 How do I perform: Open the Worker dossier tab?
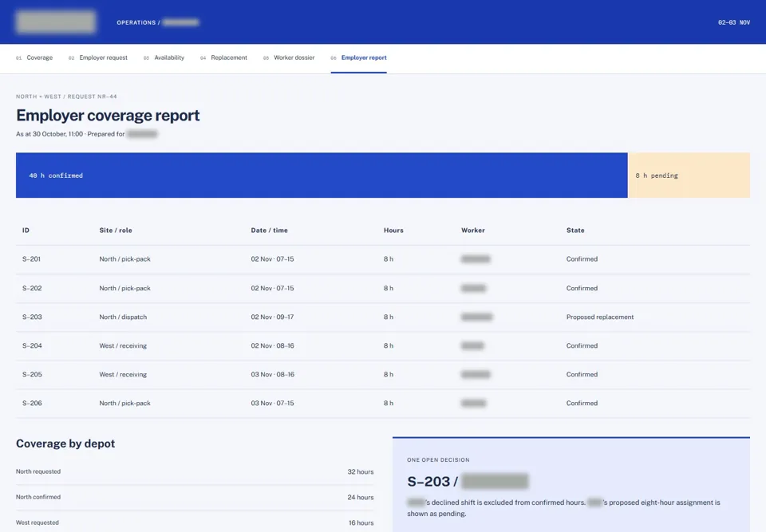click(x=289, y=57)
